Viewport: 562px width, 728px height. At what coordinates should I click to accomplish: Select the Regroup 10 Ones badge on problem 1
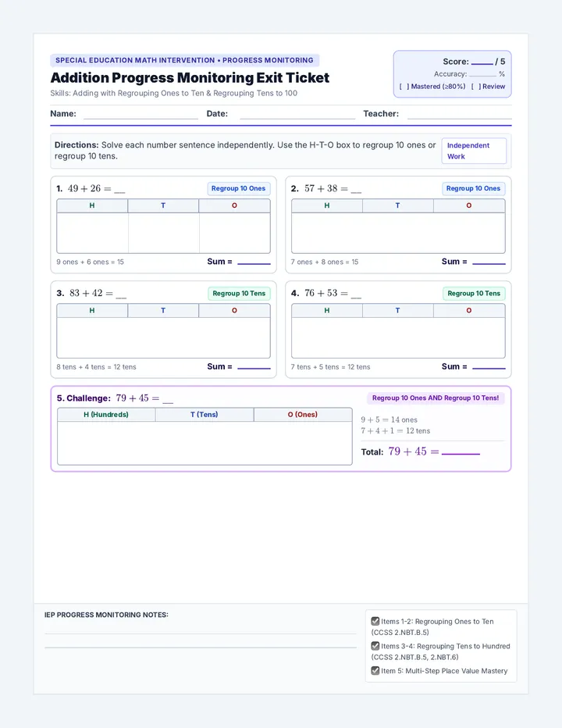(239, 188)
